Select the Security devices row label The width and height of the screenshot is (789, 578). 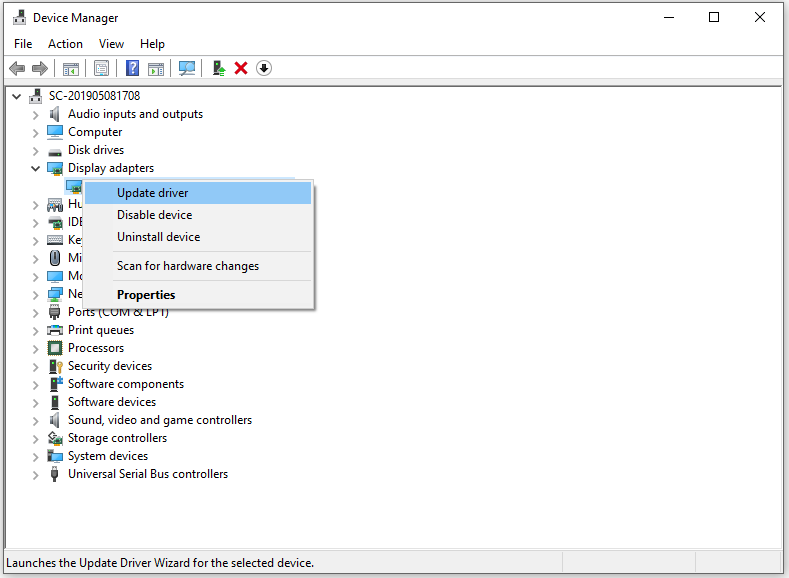coord(110,366)
